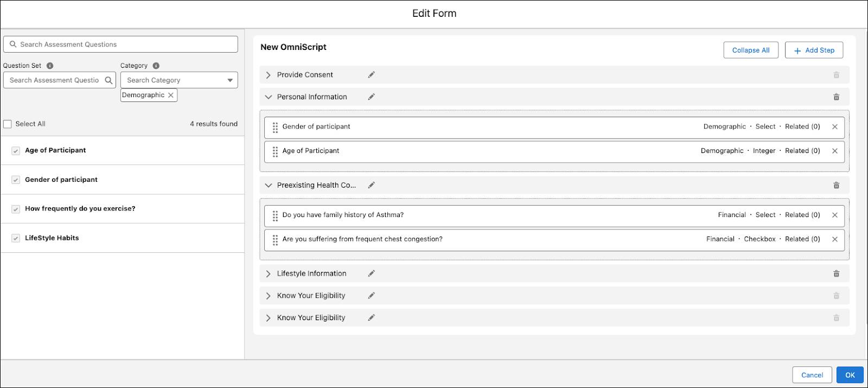Edit the Lifestyle Information step name pencil
The width and height of the screenshot is (868, 388).
372,273
